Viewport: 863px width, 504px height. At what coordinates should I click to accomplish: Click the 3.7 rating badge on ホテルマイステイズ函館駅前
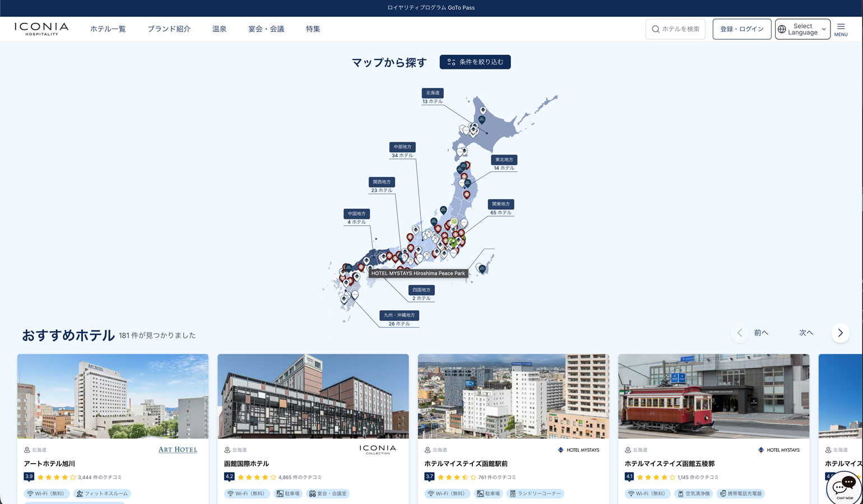click(429, 477)
